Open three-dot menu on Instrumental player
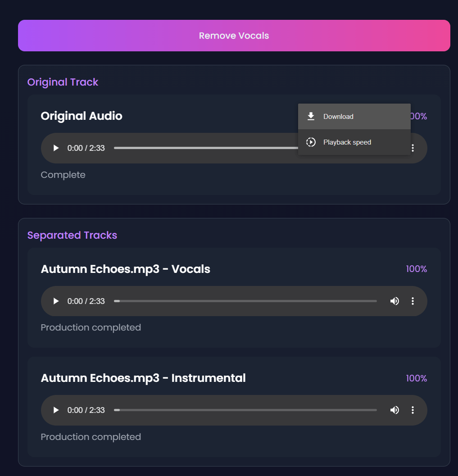Screen dimensions: 458x476 [413, 410]
